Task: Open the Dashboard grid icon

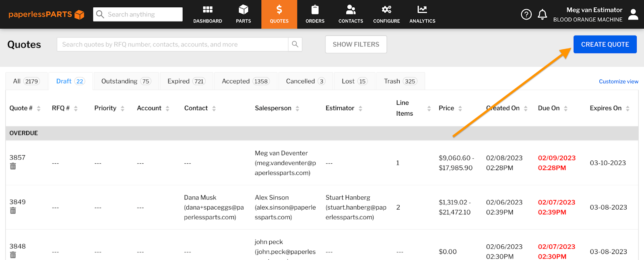Action: 208,10
